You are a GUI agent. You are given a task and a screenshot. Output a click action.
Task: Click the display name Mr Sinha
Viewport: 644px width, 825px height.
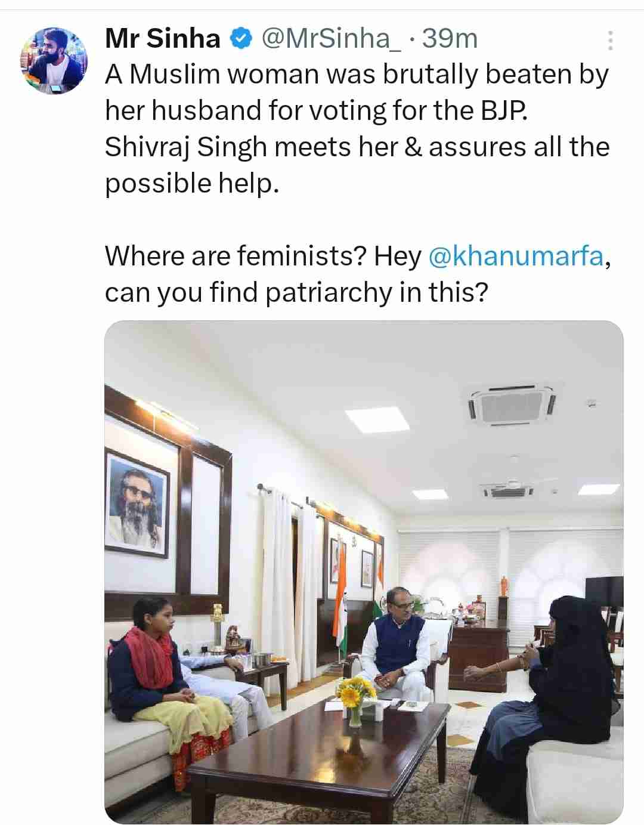(x=162, y=39)
